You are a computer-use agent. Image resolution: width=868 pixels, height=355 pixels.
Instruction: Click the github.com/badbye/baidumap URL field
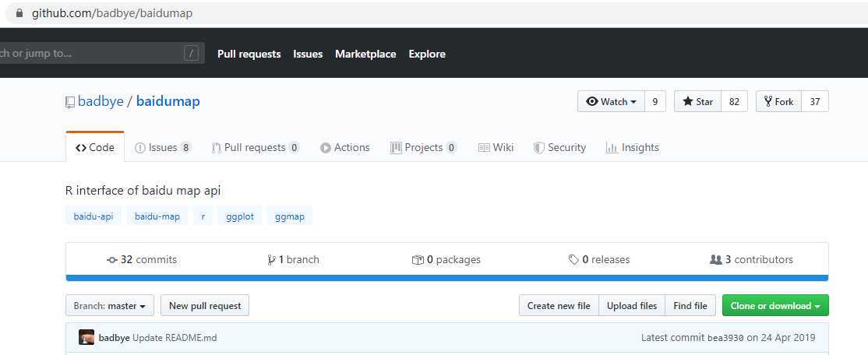coord(112,13)
